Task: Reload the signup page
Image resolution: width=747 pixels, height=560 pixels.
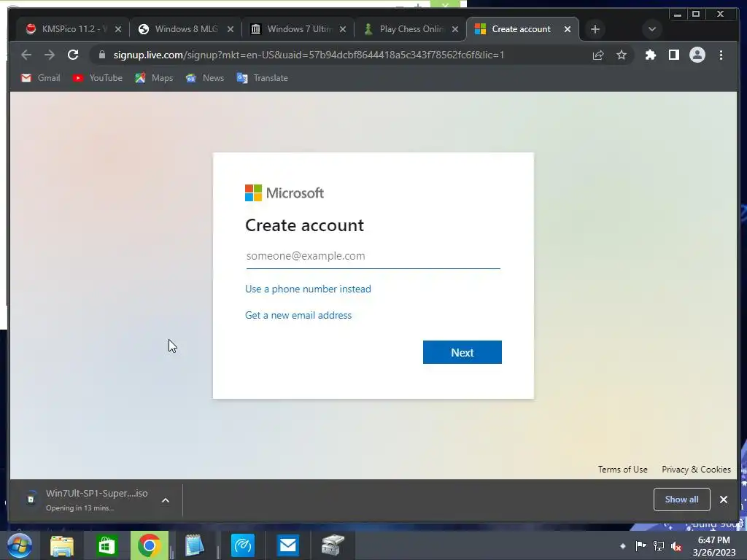Action: [x=73, y=55]
